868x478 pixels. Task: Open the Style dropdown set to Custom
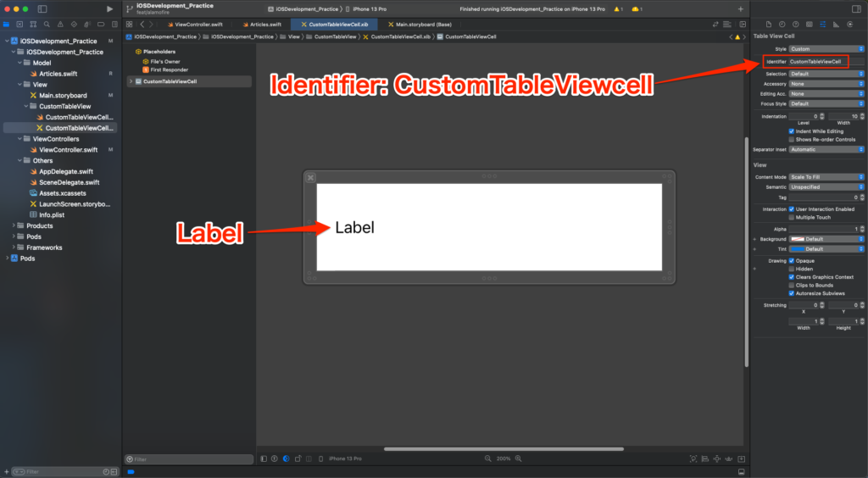pyautogui.click(x=826, y=49)
